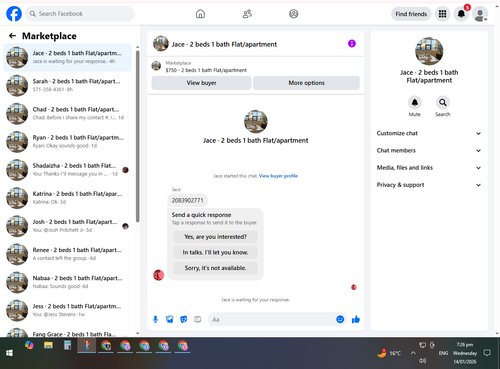Screen dimensions: 500x369
Task: Send quick response 'In talks. I'll let you know.'
Action: [x=215, y=253]
